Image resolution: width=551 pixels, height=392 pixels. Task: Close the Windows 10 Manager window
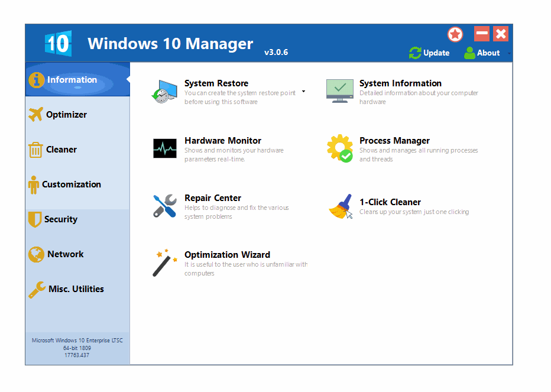pyautogui.click(x=501, y=34)
